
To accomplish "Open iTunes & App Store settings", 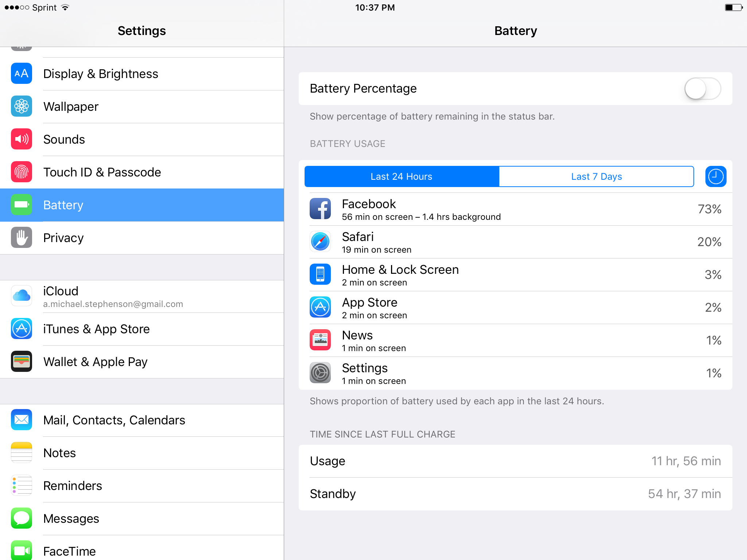I will tap(142, 329).
